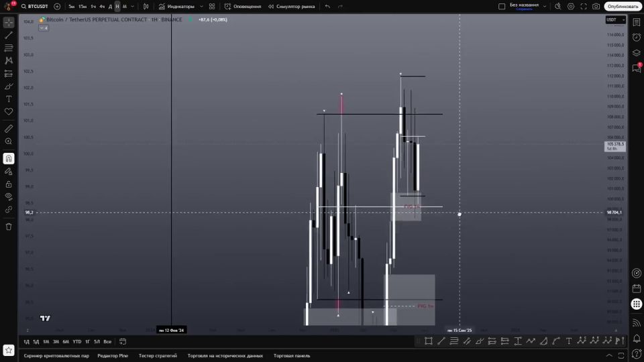Screen dimensions: 644x362
Task: Open the patterns tool group
Action: click(x=9, y=61)
